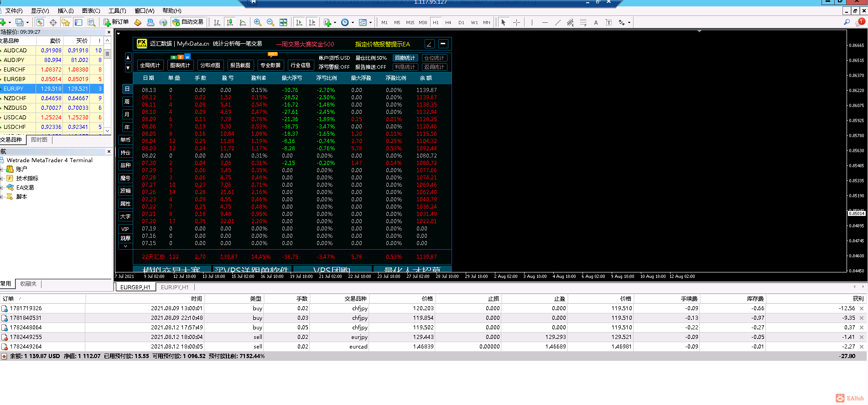Switch chart to line chart mode

point(243,22)
